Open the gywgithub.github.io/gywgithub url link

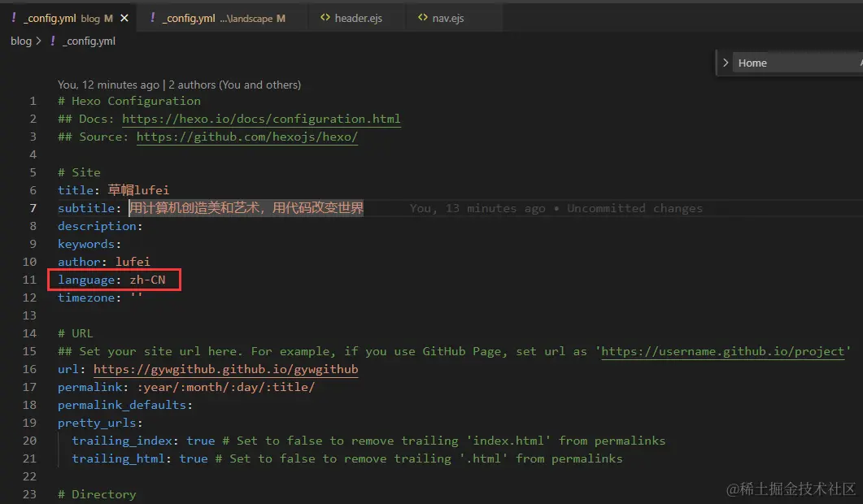[x=226, y=369]
